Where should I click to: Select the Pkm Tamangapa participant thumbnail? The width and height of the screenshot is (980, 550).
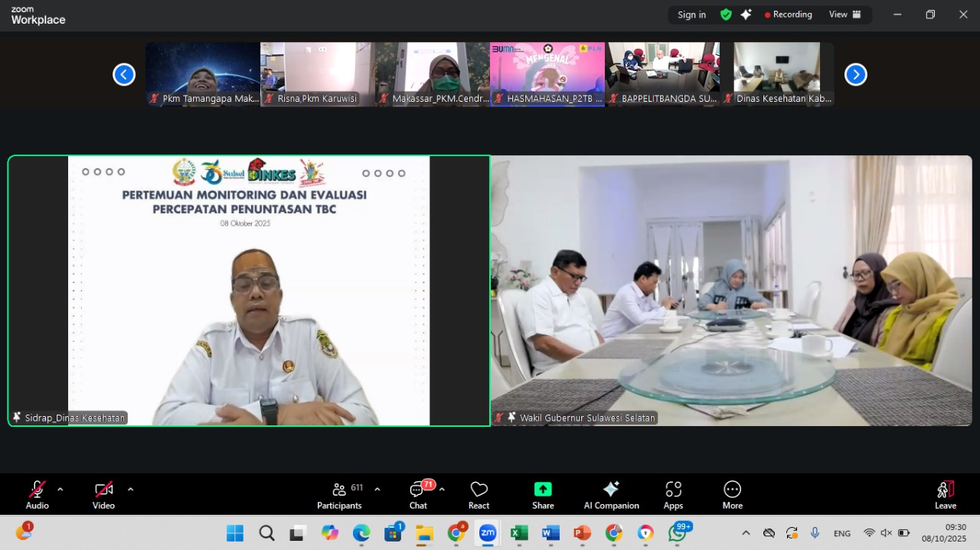tap(203, 74)
